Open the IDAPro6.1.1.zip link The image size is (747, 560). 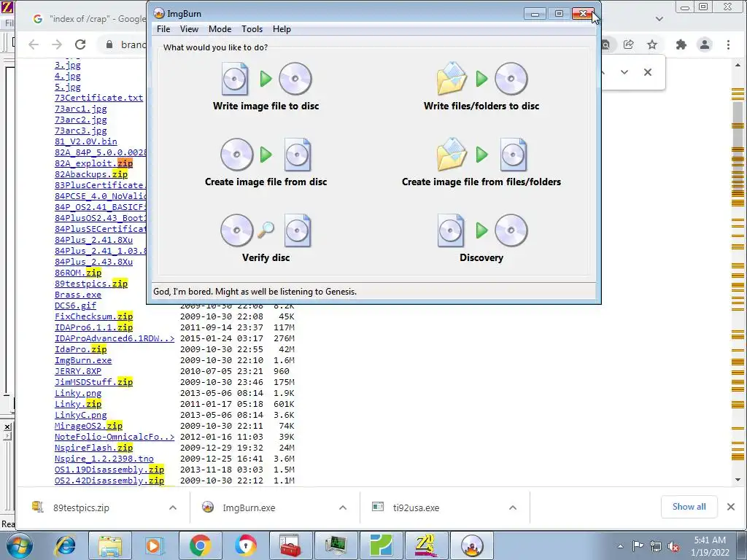coord(93,327)
